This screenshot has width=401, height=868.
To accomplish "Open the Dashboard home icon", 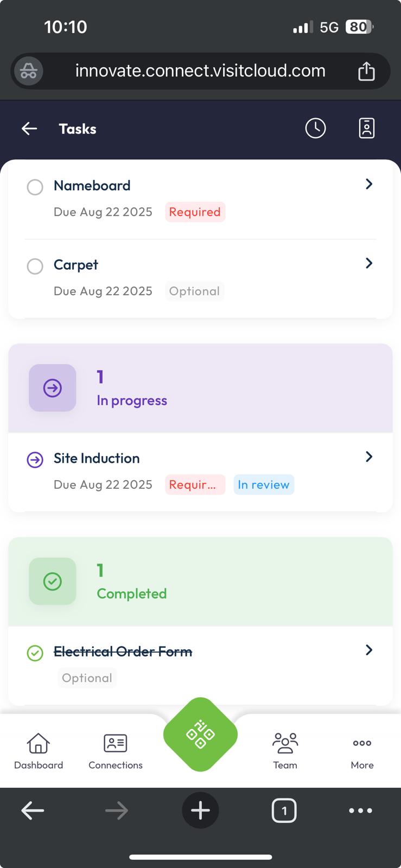I will pyautogui.click(x=38, y=743).
